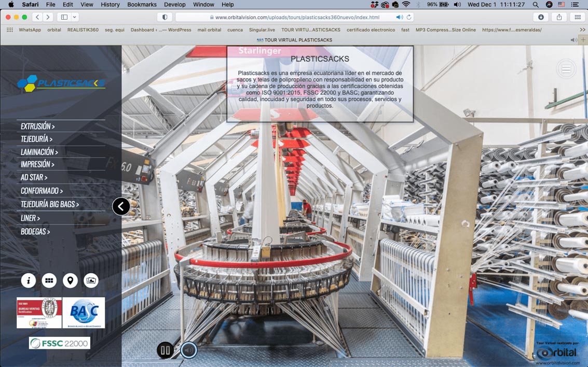Image resolution: width=588 pixels, height=367 pixels.
Task: Open the Bluetooth status menu
Action: click(x=418, y=5)
